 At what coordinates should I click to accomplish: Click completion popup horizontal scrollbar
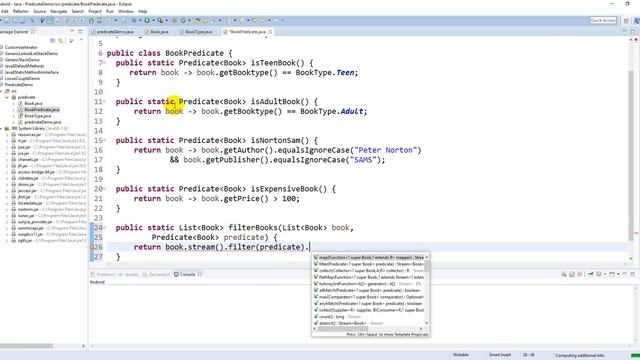[343, 329]
